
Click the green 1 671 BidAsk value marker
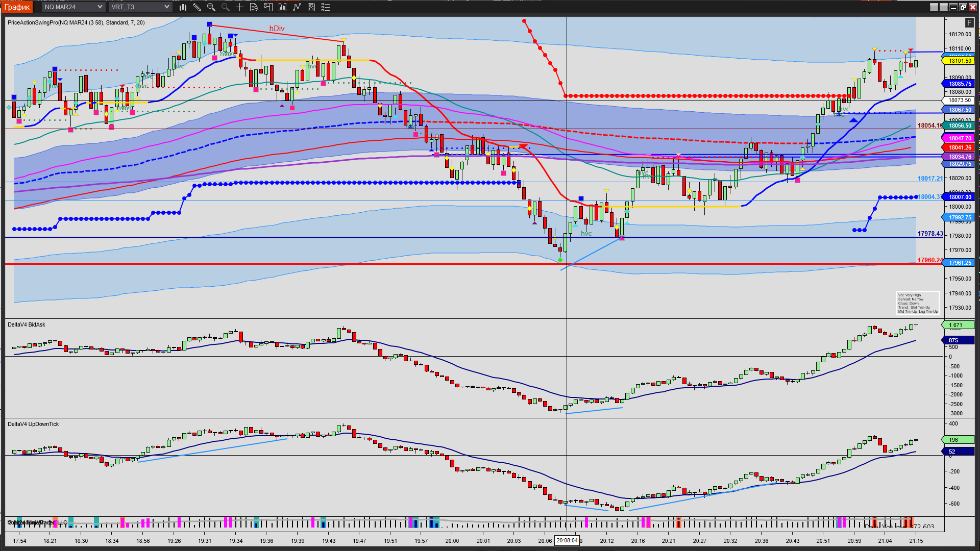point(958,325)
